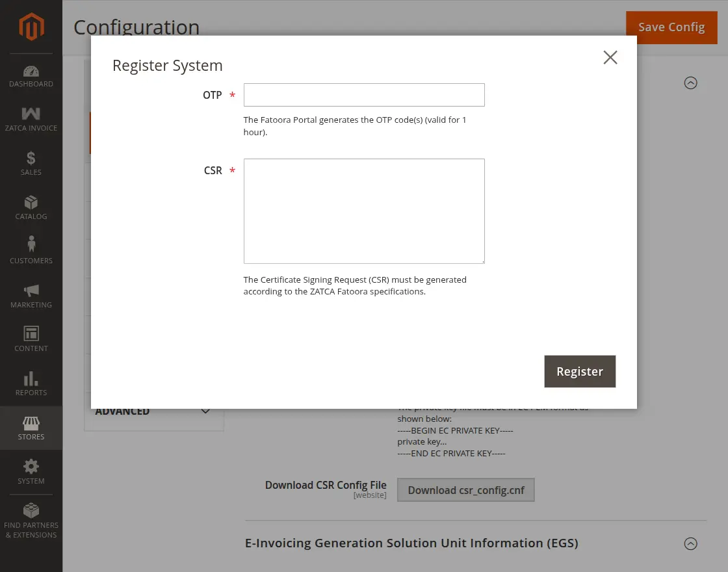Close the Register System dialog

610,57
